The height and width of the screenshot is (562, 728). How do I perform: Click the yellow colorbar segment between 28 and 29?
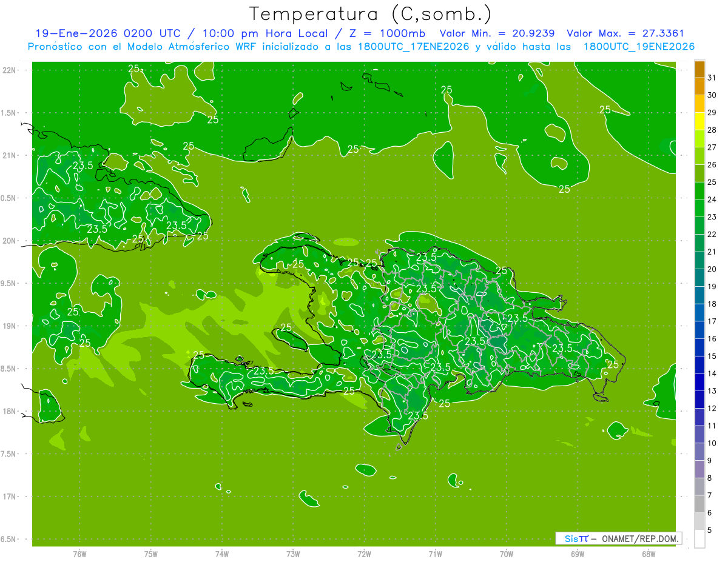click(x=699, y=121)
